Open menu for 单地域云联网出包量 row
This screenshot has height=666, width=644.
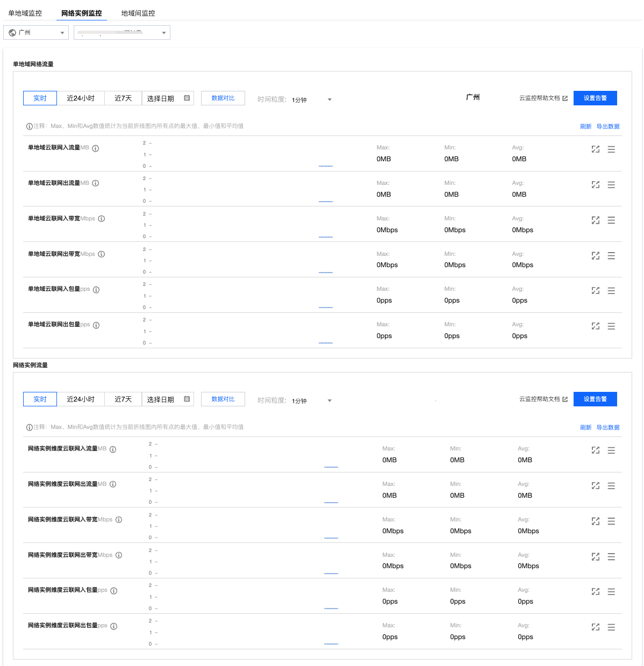coord(611,326)
